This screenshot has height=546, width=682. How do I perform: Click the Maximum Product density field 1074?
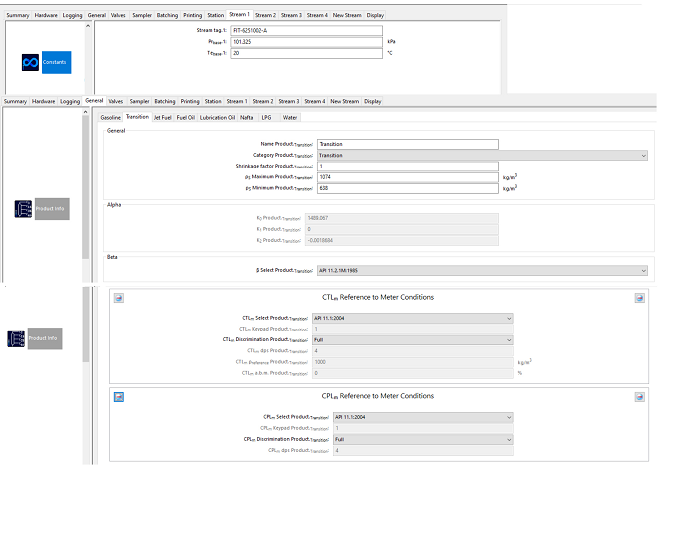pos(408,177)
